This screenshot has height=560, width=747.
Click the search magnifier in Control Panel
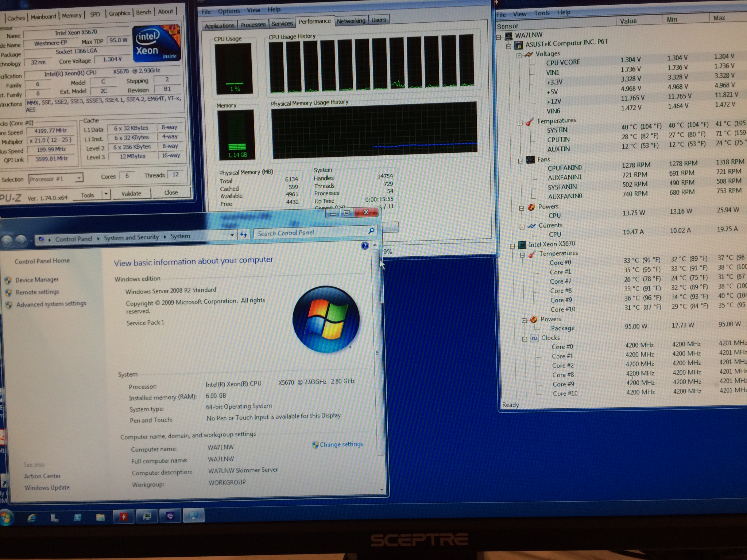371,230
